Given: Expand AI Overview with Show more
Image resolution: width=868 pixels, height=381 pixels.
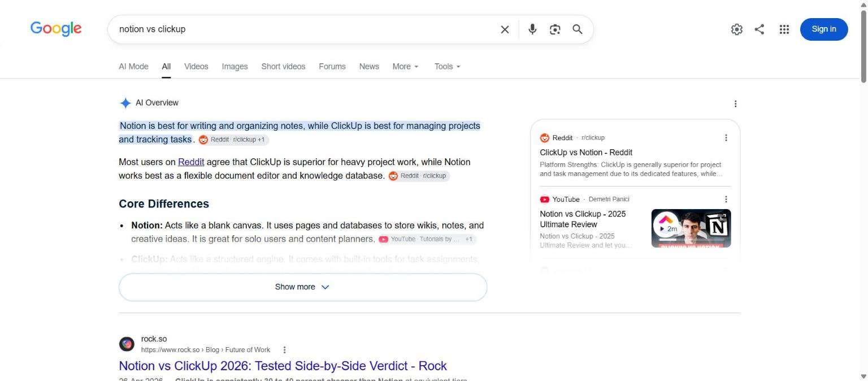Looking at the screenshot, I should [303, 287].
